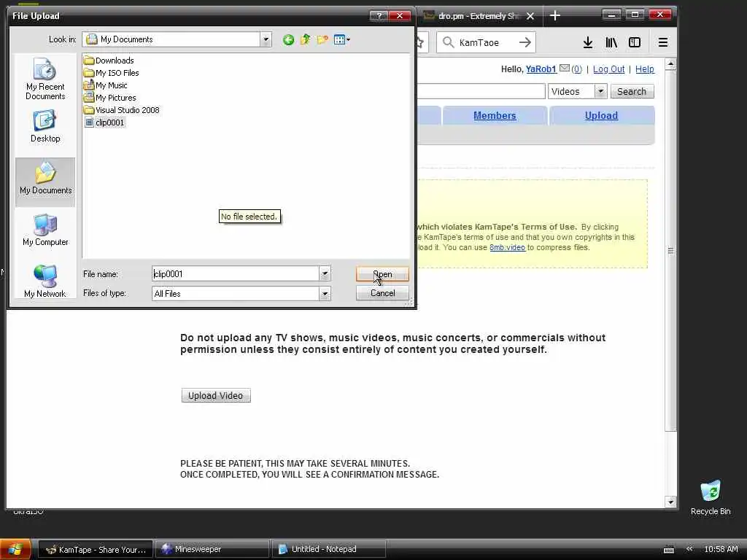
Task: Open the inbox envelope icon
Action: tap(565, 68)
